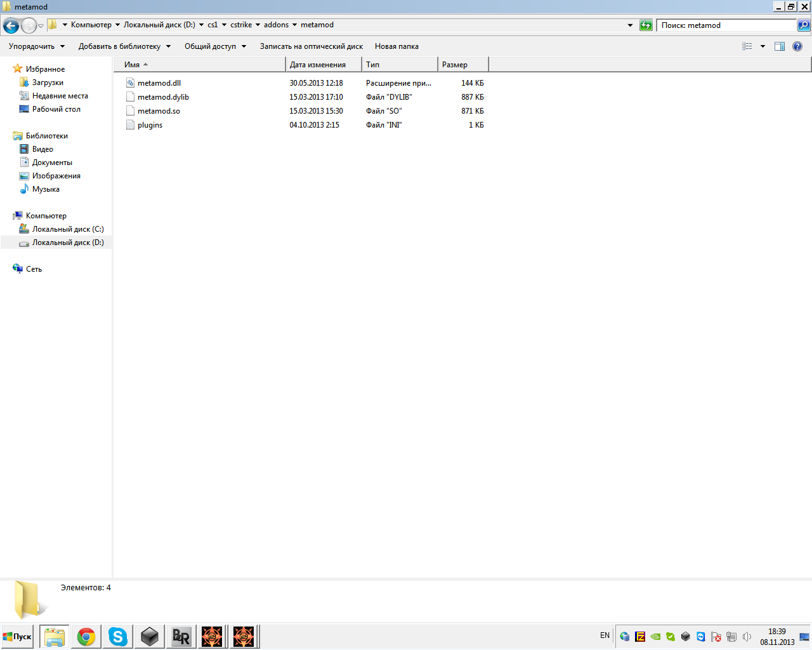Open the Пуск Start menu

[17, 637]
